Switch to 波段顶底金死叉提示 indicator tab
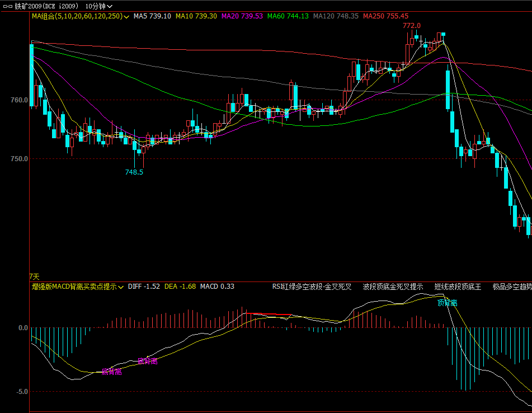Image resolution: width=532 pixels, height=413 pixels. [x=393, y=287]
